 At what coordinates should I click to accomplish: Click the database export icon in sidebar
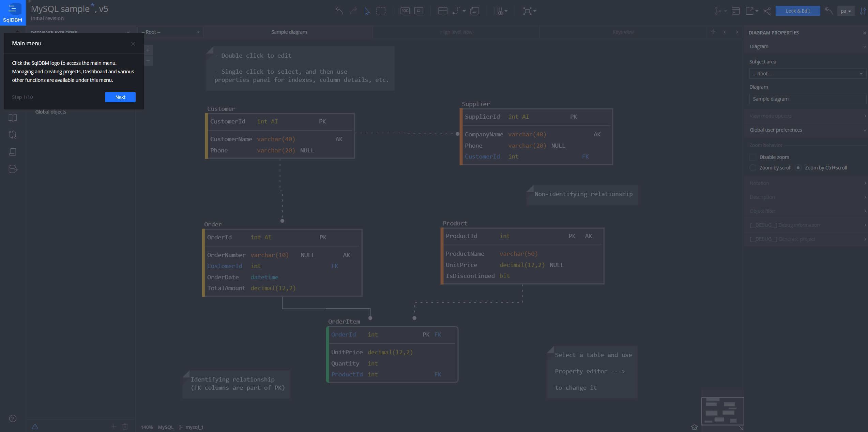pyautogui.click(x=13, y=169)
